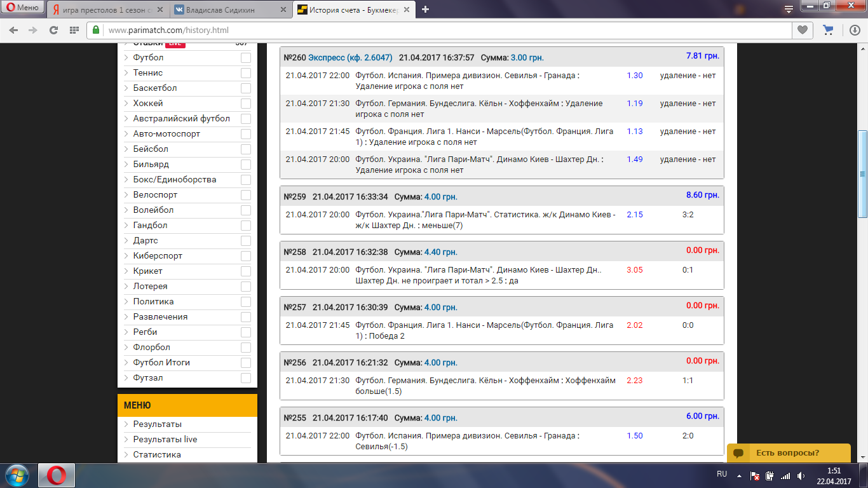Tick the Хоккей checkbox
The height and width of the screenshot is (488, 868).
click(245, 104)
